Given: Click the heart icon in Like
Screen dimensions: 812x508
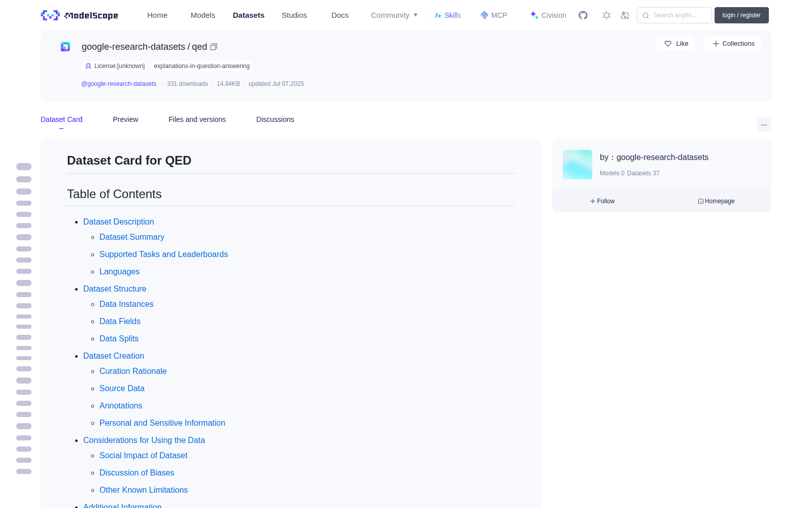Looking at the screenshot, I should [x=668, y=44].
